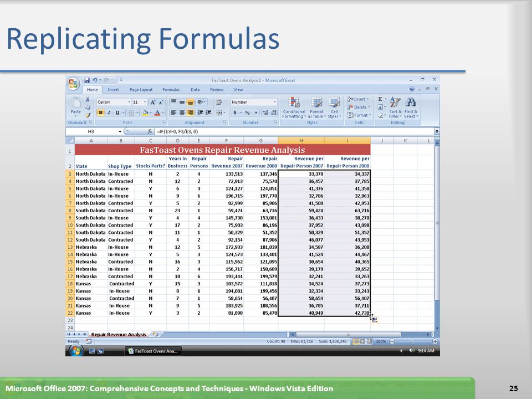The height and width of the screenshot is (399, 532).
Task: Click the Zoom Out minus button
Action: 392,341
